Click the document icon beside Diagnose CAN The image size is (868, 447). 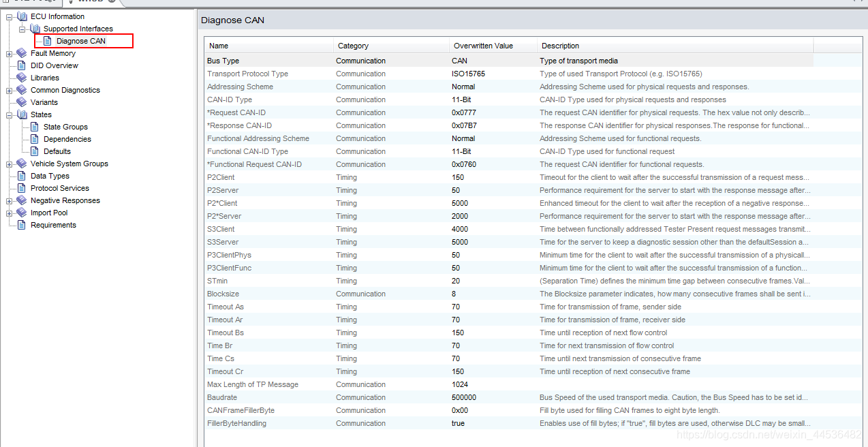[48, 41]
